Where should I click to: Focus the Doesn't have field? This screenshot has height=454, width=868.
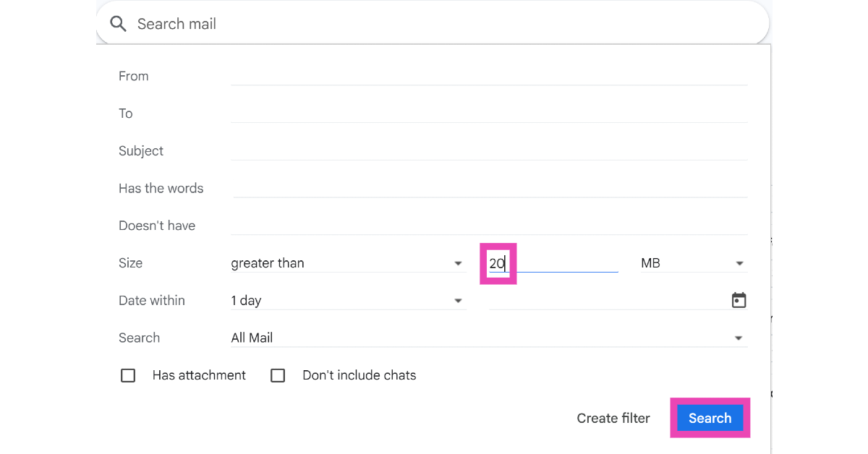click(489, 226)
